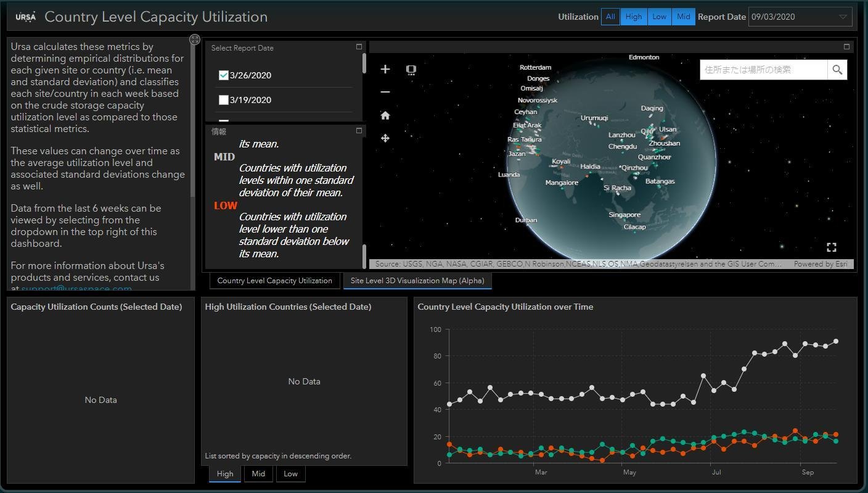Click the Novorossiysk label on globe
The image size is (868, 493).
coord(538,100)
